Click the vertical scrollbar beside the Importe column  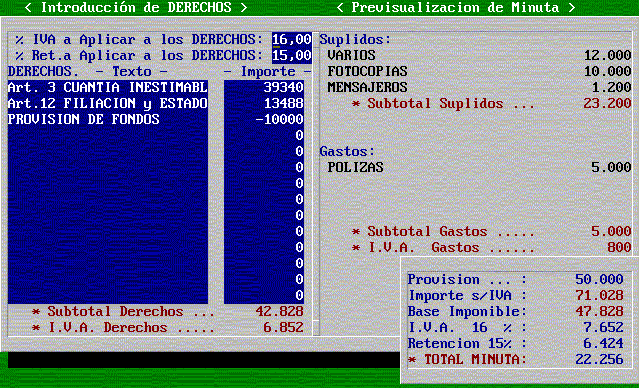coord(316,184)
